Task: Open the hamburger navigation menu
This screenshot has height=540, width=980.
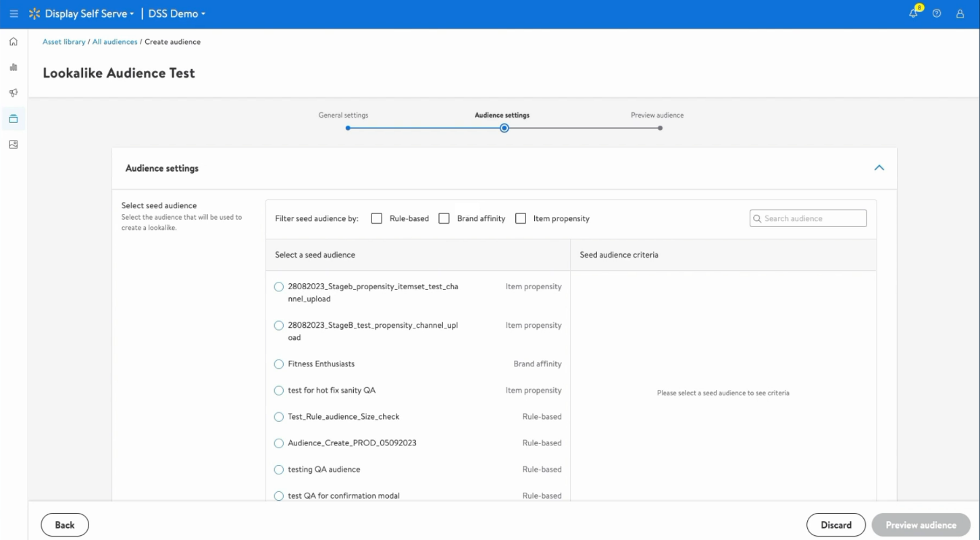Action: coord(14,14)
